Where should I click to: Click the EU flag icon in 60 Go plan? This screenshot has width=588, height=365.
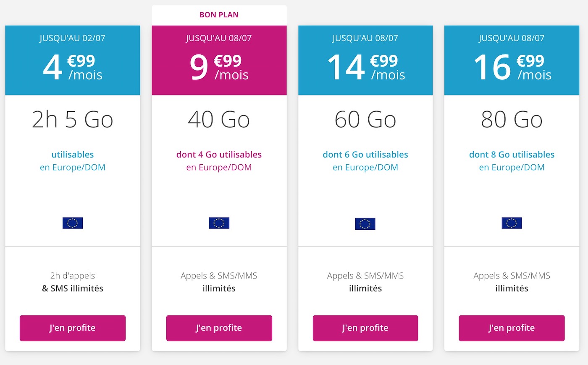pos(365,224)
